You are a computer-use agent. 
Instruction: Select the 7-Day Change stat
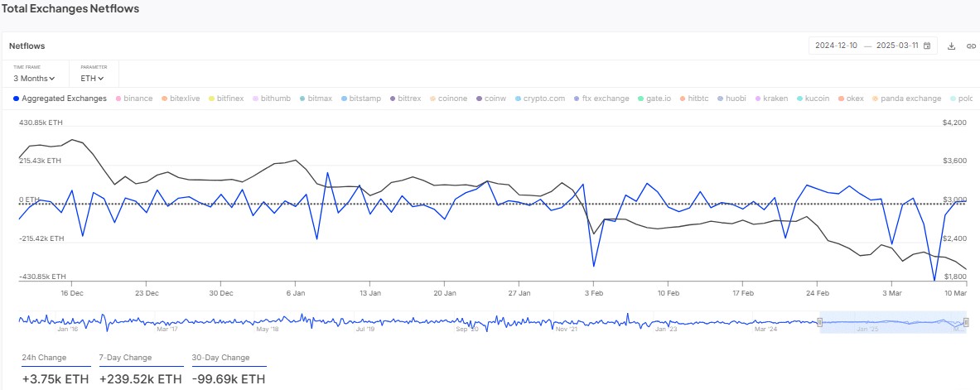[125, 358]
